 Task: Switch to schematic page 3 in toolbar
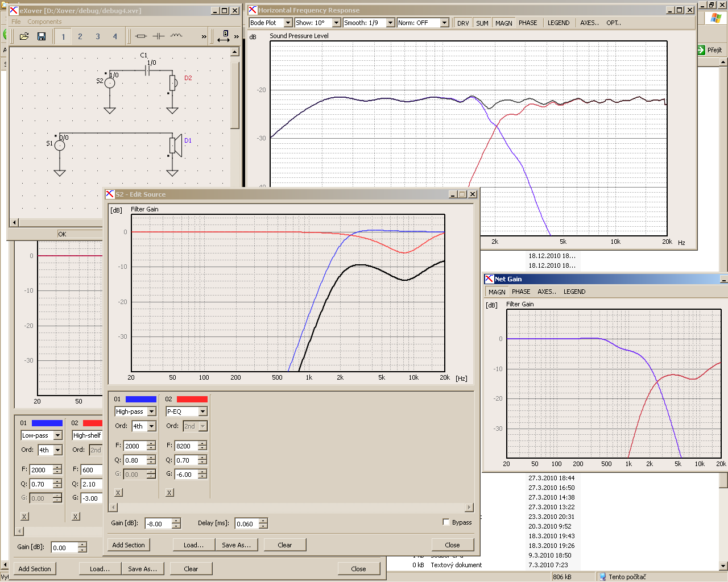coord(98,36)
